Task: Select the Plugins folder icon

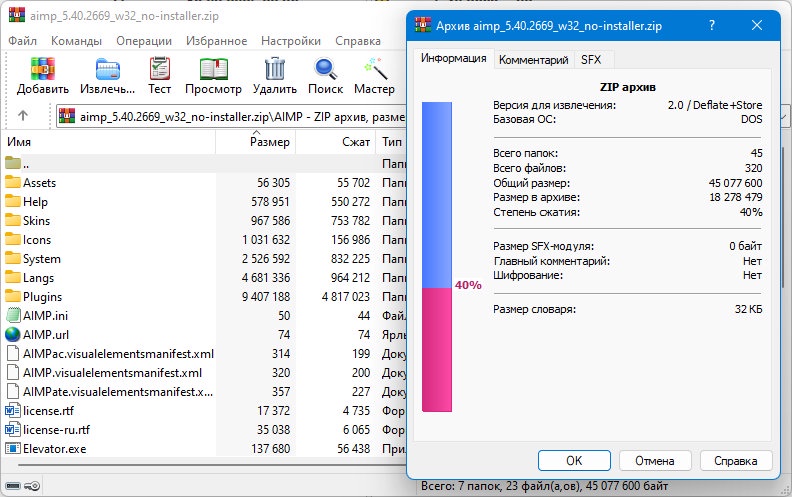Action: (13, 296)
